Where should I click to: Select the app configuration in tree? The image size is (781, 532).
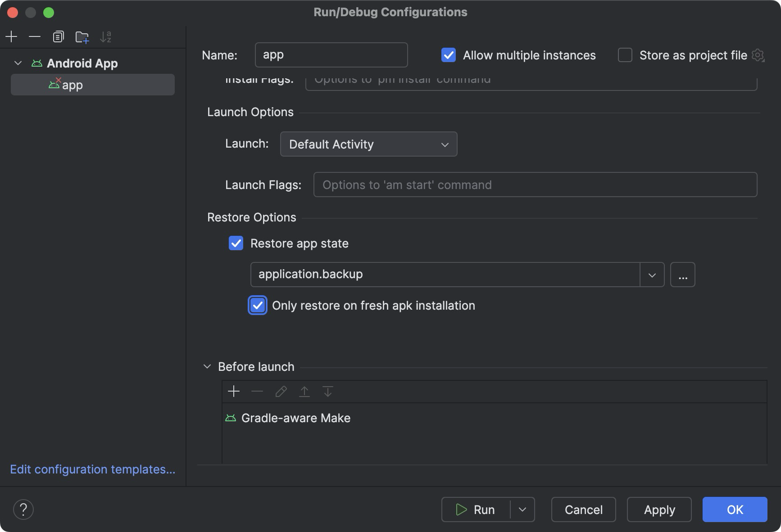(x=72, y=85)
